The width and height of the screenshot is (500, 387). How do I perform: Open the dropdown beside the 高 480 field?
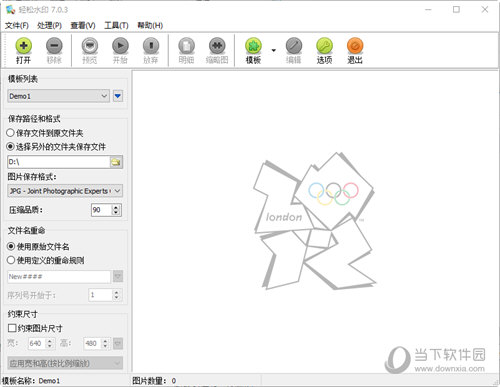(118, 343)
